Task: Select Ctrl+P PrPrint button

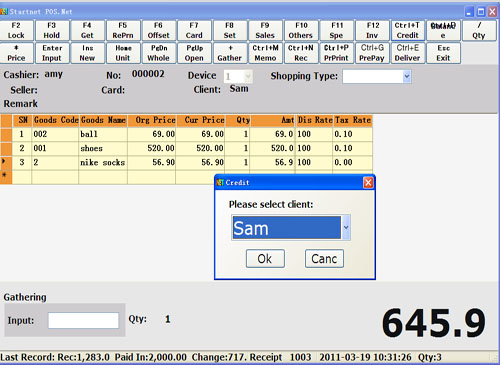Action: tap(337, 53)
